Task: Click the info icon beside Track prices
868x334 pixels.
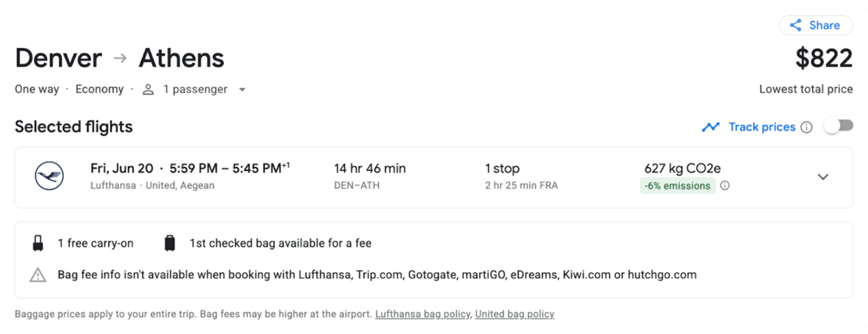Action: coord(807,127)
